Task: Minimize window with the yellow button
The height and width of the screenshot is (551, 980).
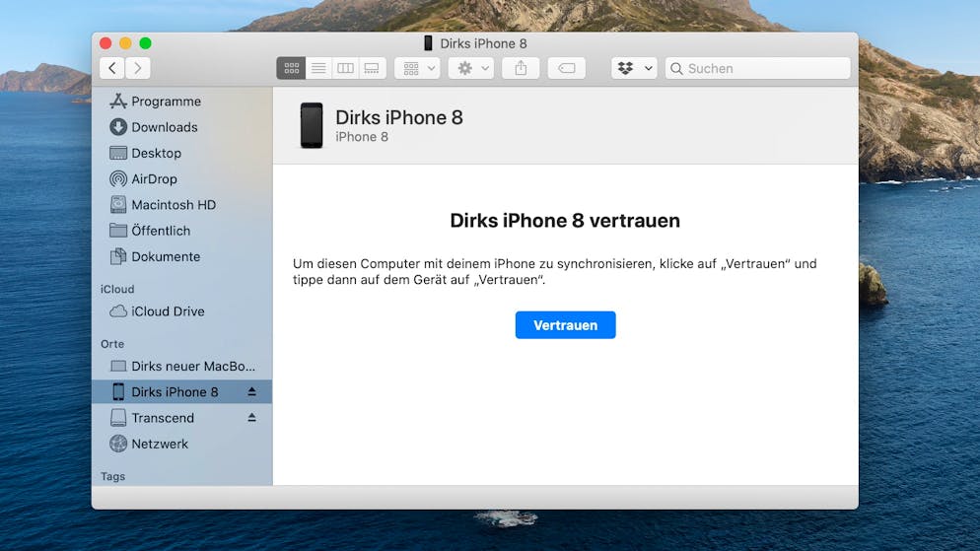Action: click(x=125, y=43)
